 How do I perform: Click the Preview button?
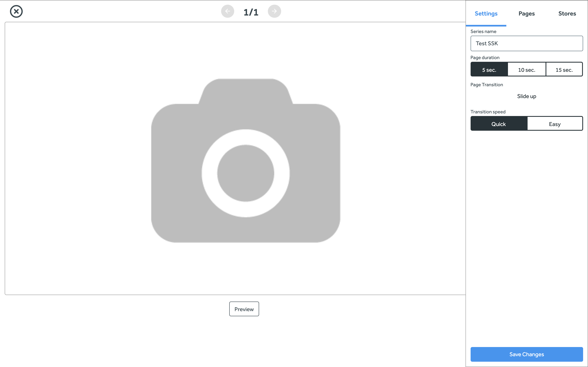pyautogui.click(x=244, y=309)
